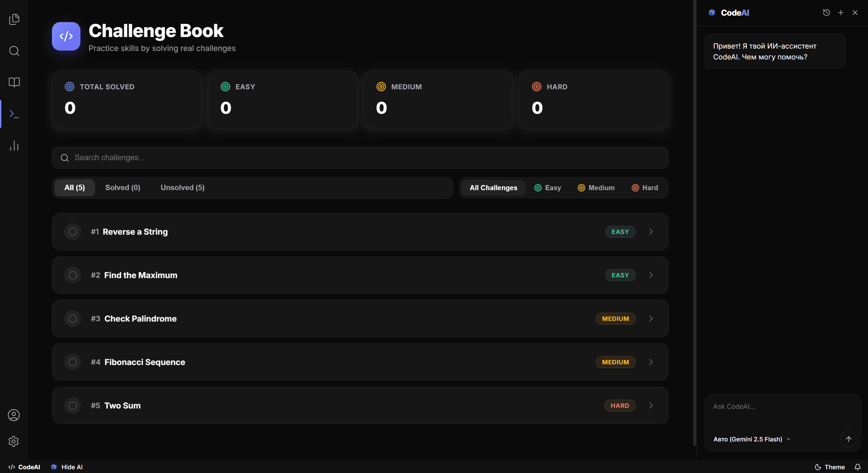Expand the Two Sum chevron

click(x=651, y=405)
